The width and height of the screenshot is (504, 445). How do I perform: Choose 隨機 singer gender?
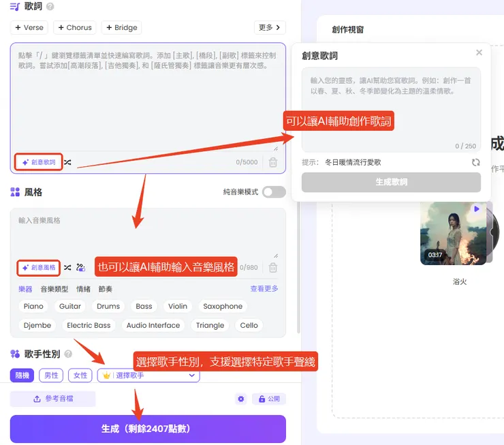[22, 375]
